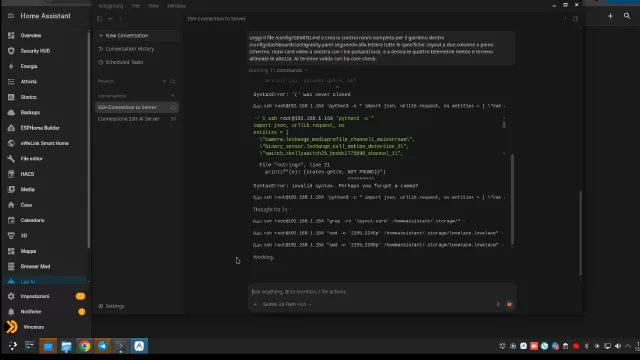Image resolution: width=640 pixels, height=360 pixels.
Task: Open the Window menu
Action: coord(176,6)
